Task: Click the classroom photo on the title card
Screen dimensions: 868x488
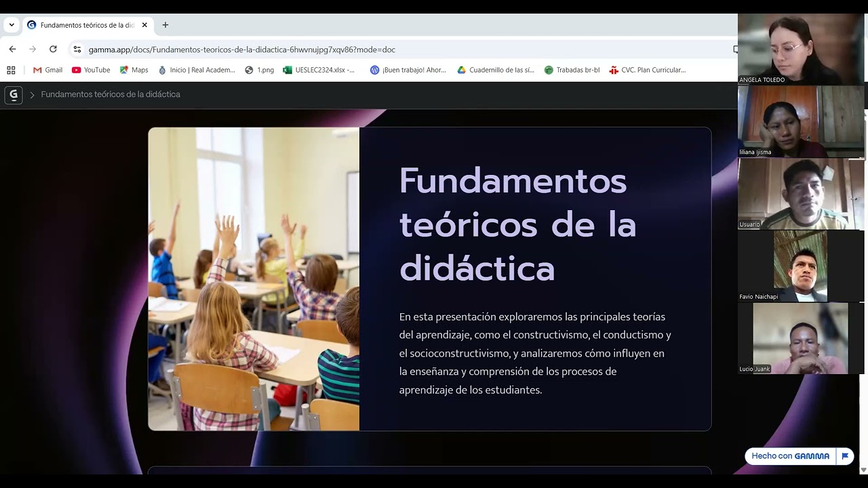Action: coord(254,279)
